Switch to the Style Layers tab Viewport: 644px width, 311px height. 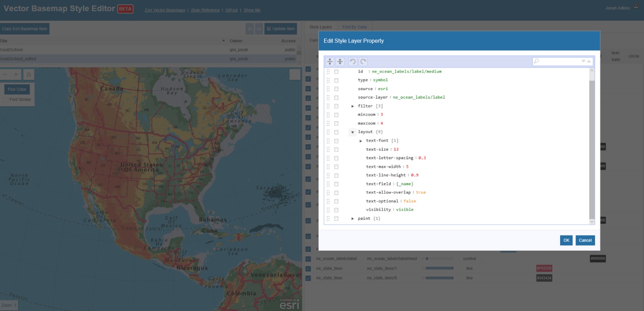tap(321, 27)
